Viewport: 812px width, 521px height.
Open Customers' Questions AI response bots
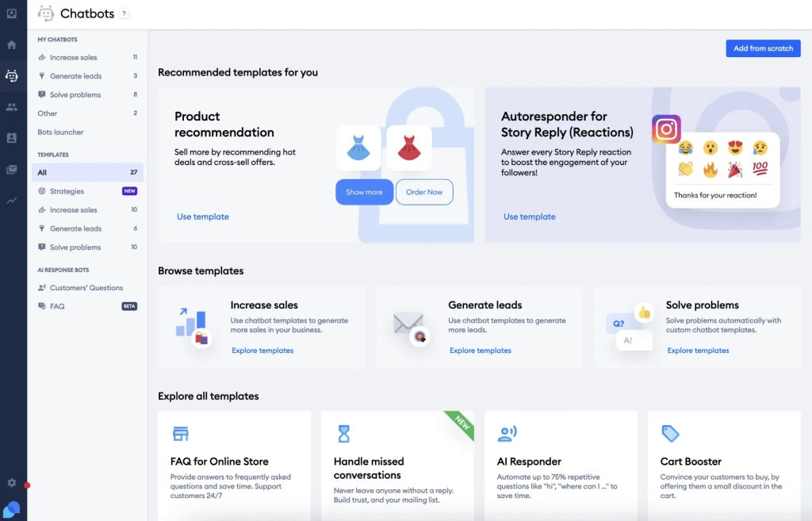pos(86,288)
